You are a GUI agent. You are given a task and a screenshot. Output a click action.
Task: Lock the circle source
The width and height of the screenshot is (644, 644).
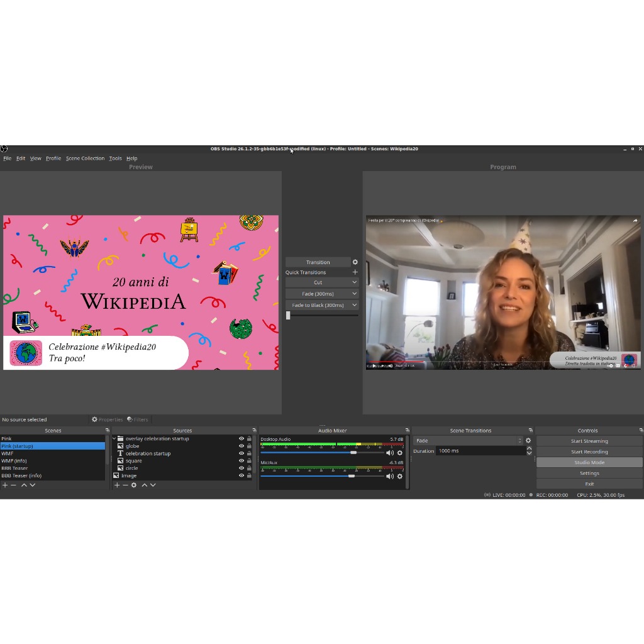coord(249,469)
